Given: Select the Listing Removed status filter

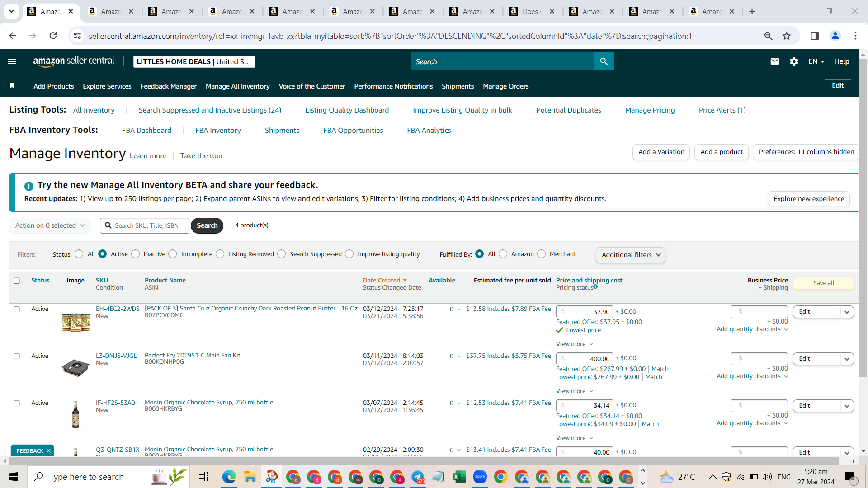Looking at the screenshot, I should point(220,254).
